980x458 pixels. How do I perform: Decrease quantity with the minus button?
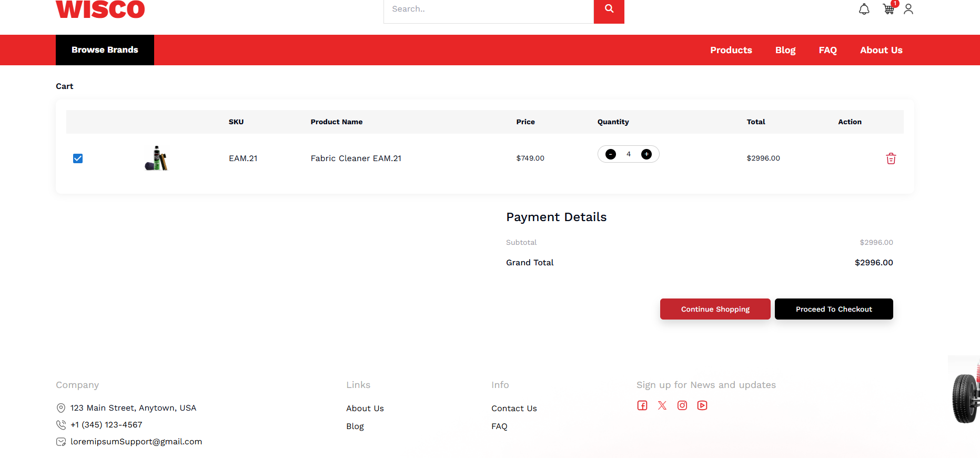[x=611, y=154]
